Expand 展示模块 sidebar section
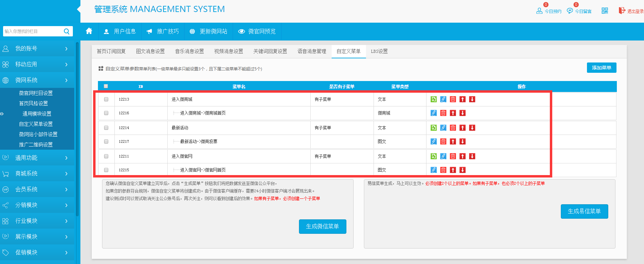The height and width of the screenshot is (264, 644). (37, 237)
